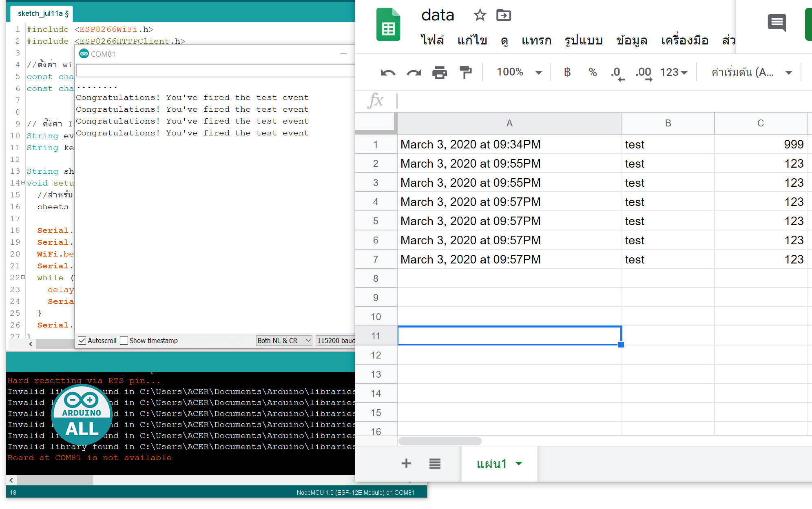
Task: Move the data spreadsheet to a folder
Action: tap(504, 15)
